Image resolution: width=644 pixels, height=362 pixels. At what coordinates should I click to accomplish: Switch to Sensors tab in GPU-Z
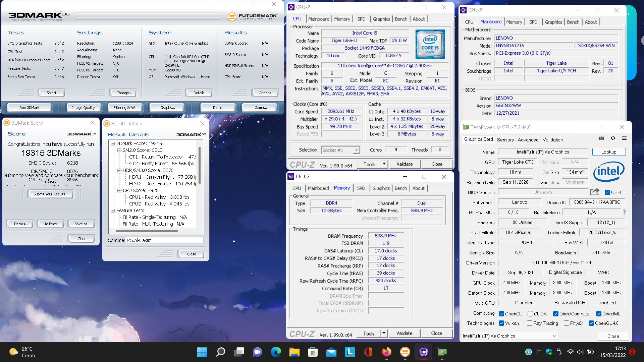coord(505,140)
